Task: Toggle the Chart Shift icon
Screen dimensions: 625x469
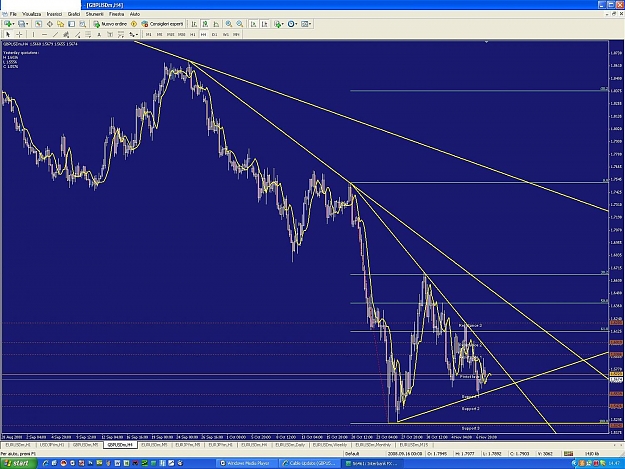Action: (x=264, y=24)
